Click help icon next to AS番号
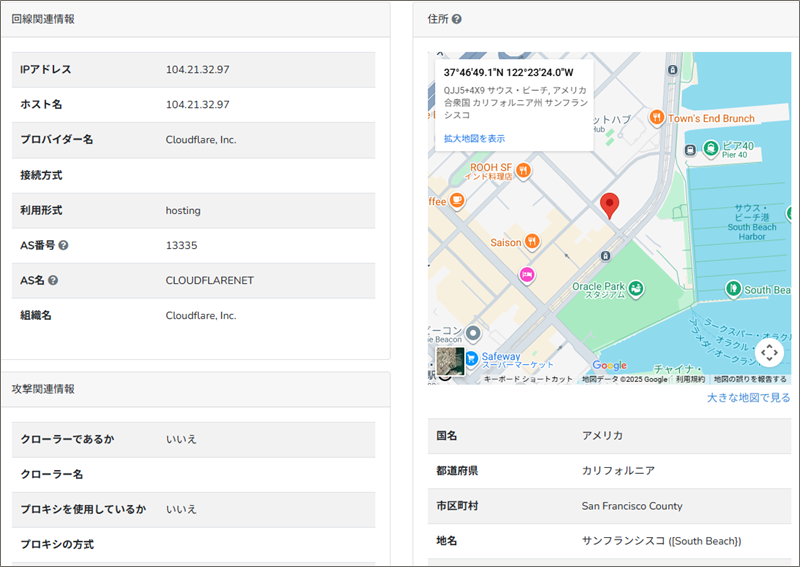This screenshot has width=800, height=567. point(64,245)
